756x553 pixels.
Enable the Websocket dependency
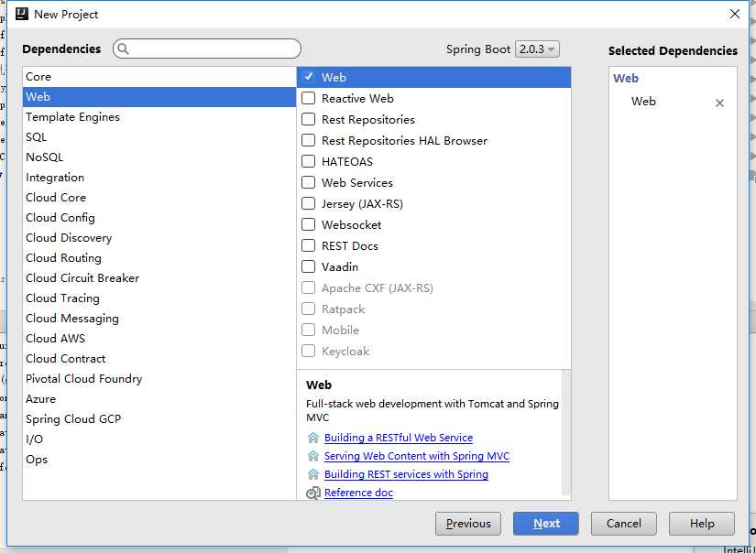[x=309, y=225]
